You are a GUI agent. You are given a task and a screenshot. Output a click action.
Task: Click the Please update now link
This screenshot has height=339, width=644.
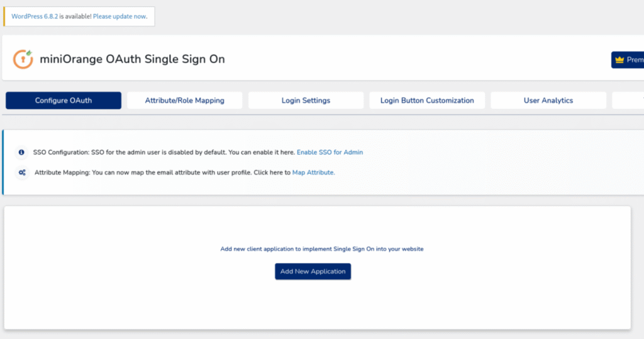click(x=120, y=16)
